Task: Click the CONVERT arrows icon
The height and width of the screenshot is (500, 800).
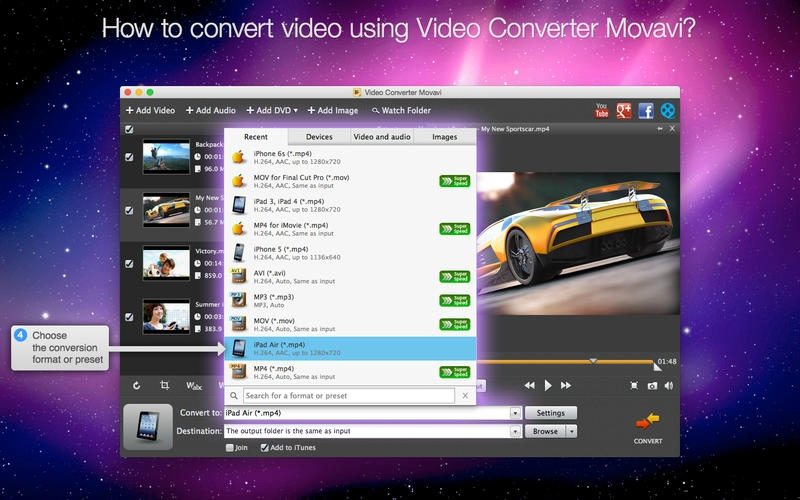Action: pos(648,421)
